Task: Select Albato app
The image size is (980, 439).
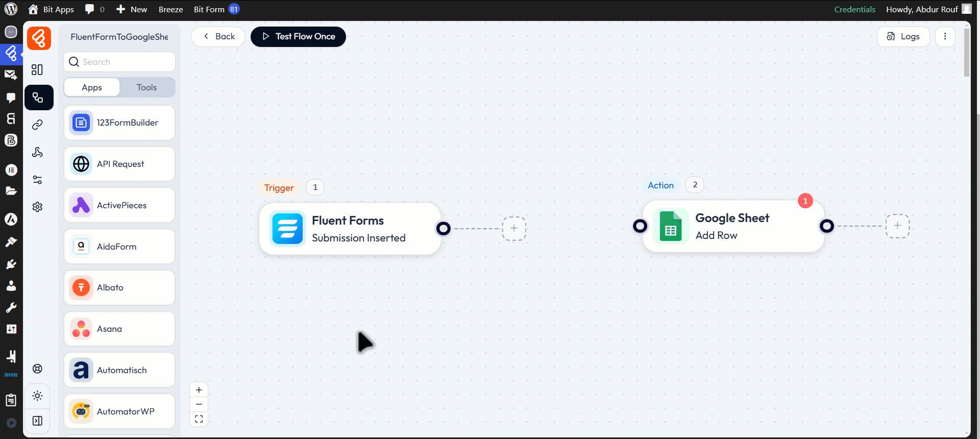Action: [x=119, y=287]
